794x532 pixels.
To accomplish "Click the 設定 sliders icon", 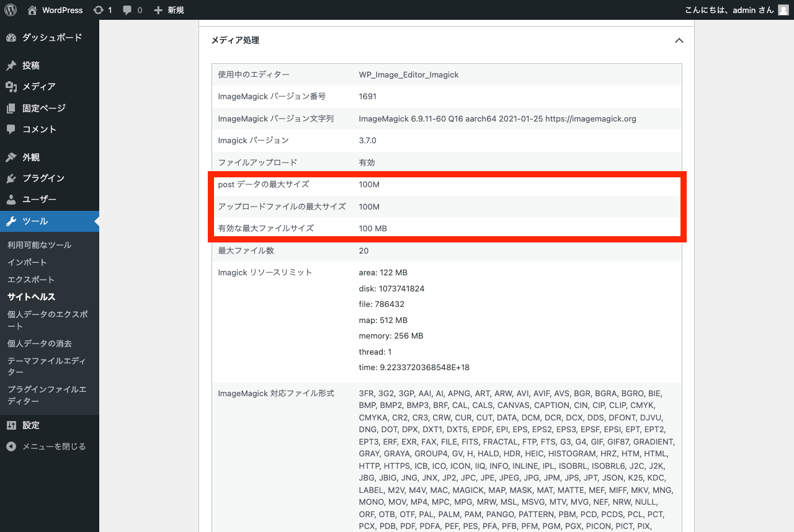I will pos(11,425).
